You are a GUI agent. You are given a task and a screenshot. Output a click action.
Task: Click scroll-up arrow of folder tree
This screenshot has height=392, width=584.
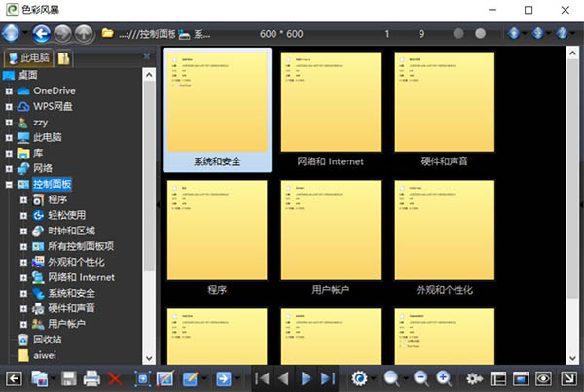(149, 75)
